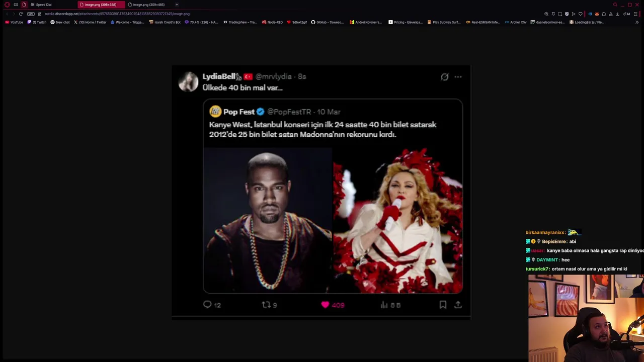The image size is (644, 362).
Task: Open the Twitch bookmark
Action: point(37,22)
